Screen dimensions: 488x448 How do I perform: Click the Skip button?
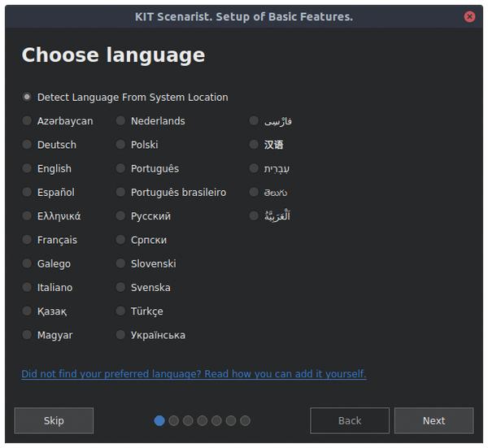[54, 420]
